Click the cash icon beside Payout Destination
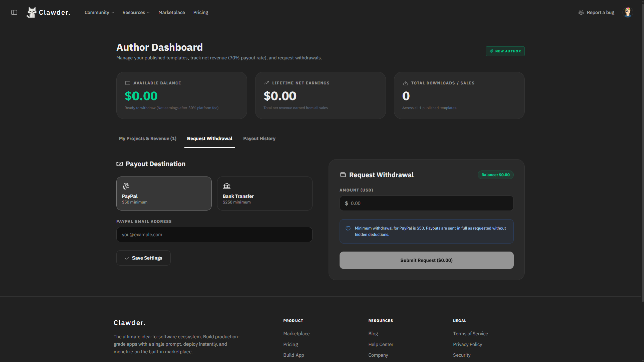 [x=120, y=164]
